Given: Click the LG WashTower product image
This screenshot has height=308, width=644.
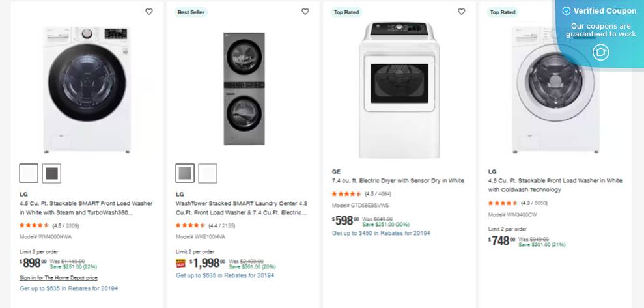Looking at the screenshot, I should [x=243, y=89].
